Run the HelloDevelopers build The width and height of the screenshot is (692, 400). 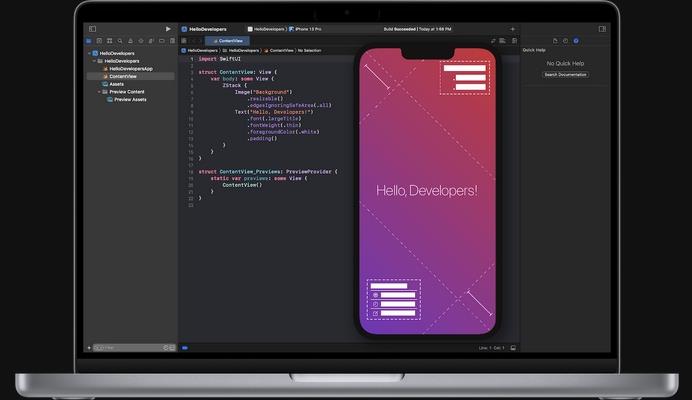(x=168, y=29)
